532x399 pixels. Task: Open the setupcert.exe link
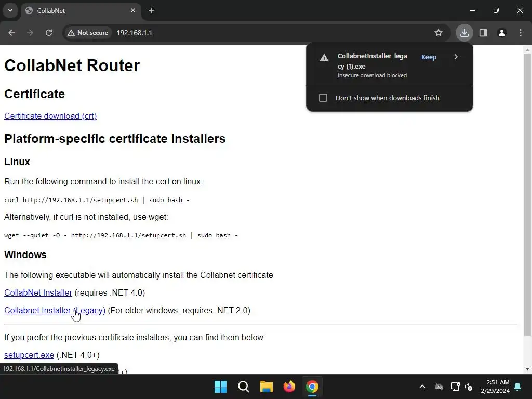point(29,355)
